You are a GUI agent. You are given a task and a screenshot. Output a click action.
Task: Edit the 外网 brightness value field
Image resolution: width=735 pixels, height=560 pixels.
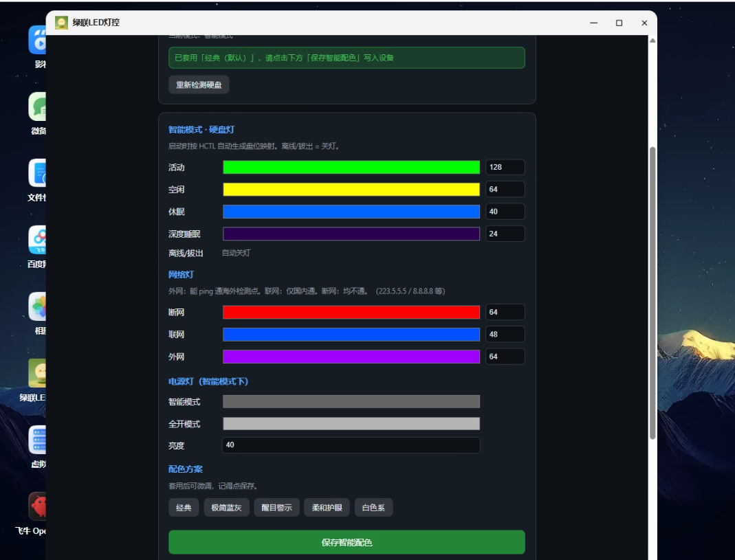(505, 357)
